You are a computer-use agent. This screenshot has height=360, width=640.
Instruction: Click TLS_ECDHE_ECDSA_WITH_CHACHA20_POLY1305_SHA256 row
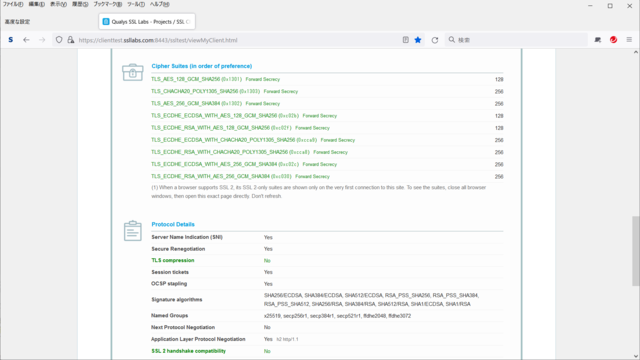click(327, 140)
